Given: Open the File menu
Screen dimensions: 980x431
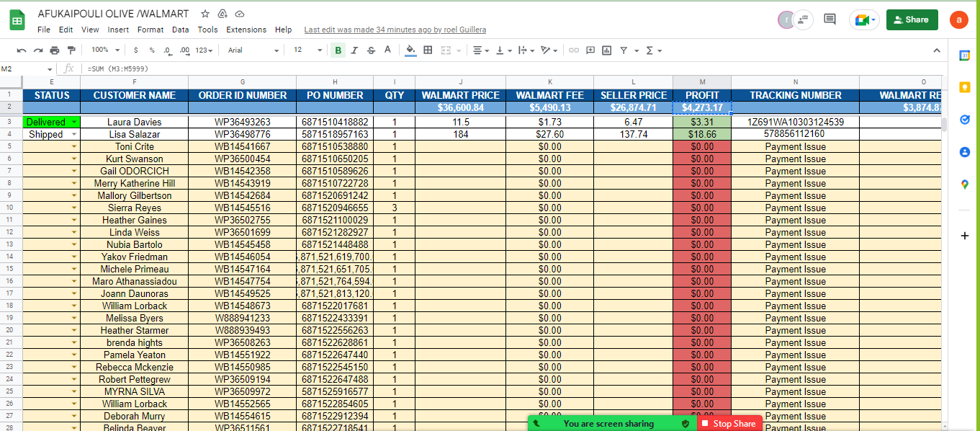Looking at the screenshot, I should pyautogui.click(x=44, y=30).
